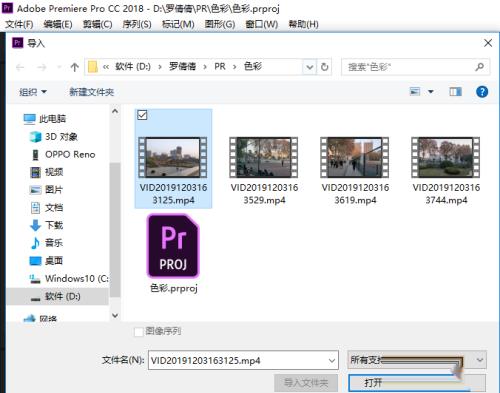Screen dimensions: 500x393
Task: Click the 导入文件夹 button
Action: (x=306, y=383)
